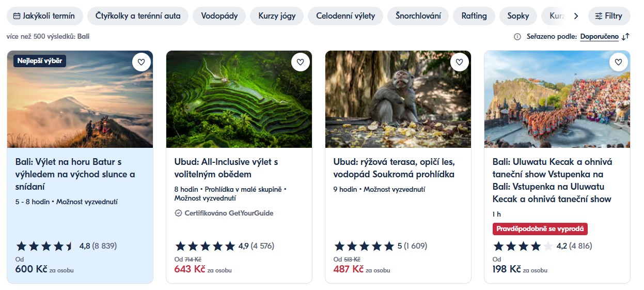Open the Filtry filters panel
644x290 pixels.
(x=609, y=16)
